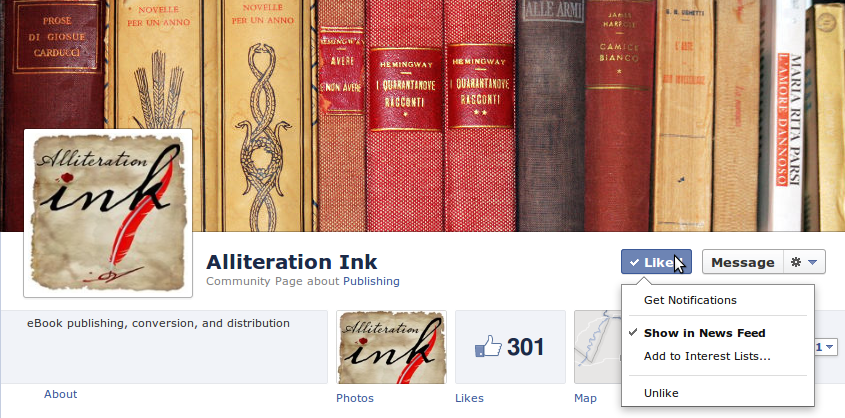Open the Alliteration Ink profile picture

(108, 213)
